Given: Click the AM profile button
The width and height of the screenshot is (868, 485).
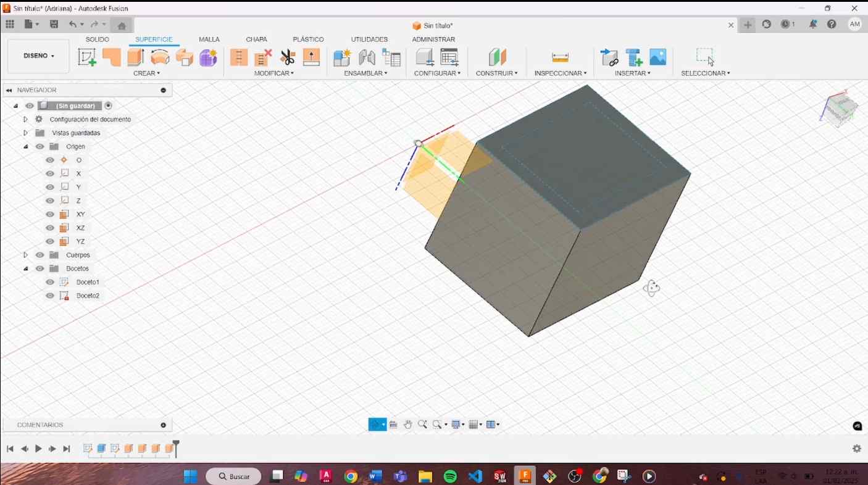Looking at the screenshot, I should pos(855,25).
